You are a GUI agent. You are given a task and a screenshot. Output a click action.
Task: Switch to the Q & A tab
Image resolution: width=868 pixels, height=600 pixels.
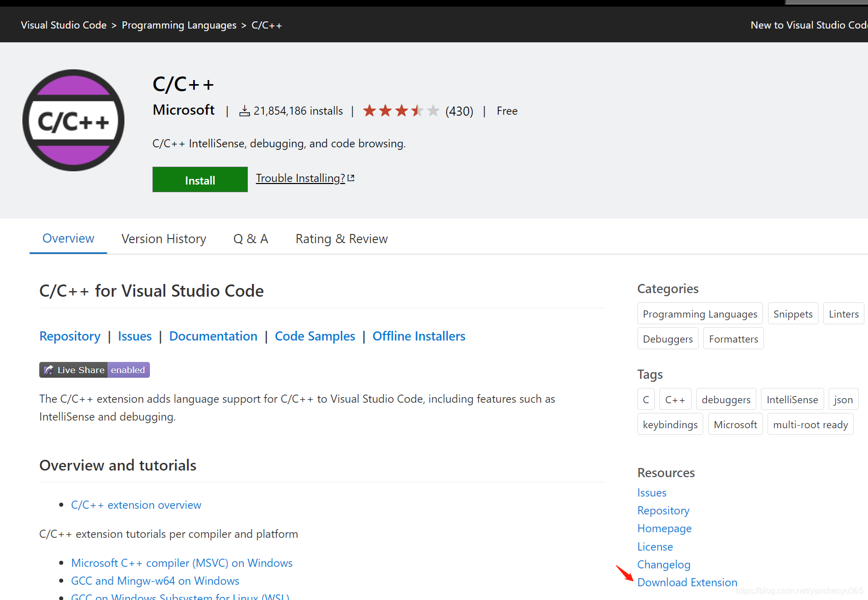(x=250, y=239)
